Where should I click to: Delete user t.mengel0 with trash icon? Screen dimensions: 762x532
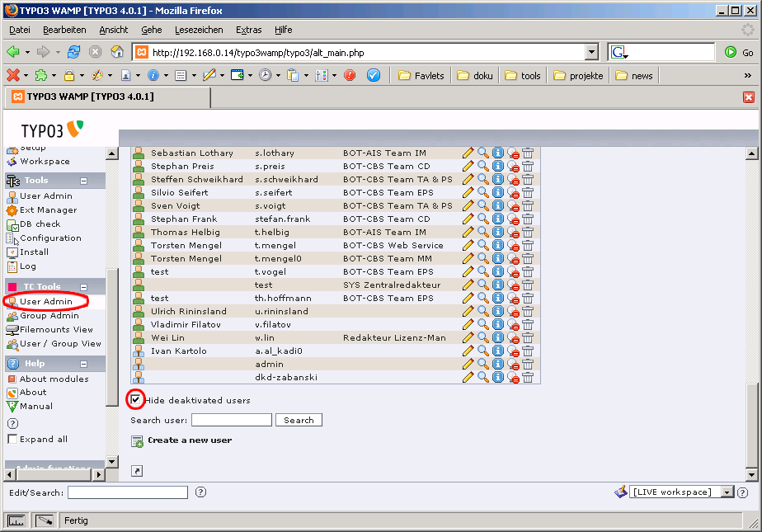528,258
